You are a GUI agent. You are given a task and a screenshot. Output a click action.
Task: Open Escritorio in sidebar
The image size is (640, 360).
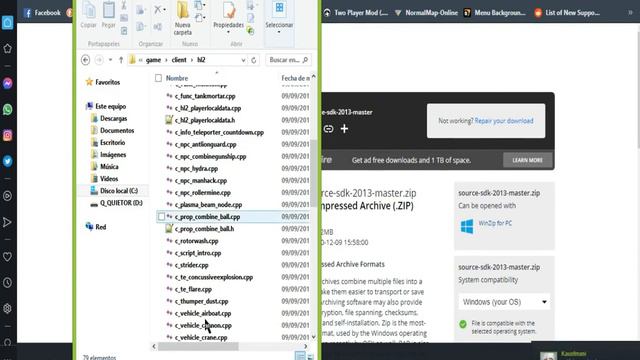click(112, 142)
